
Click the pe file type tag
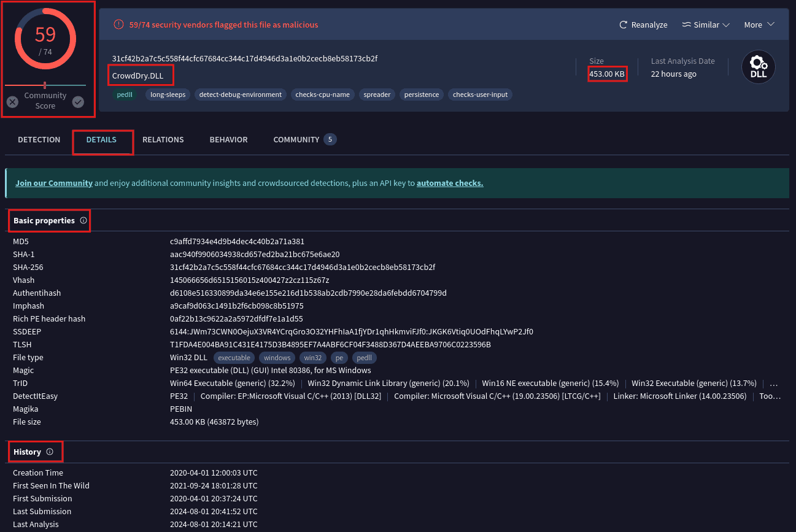(x=340, y=358)
